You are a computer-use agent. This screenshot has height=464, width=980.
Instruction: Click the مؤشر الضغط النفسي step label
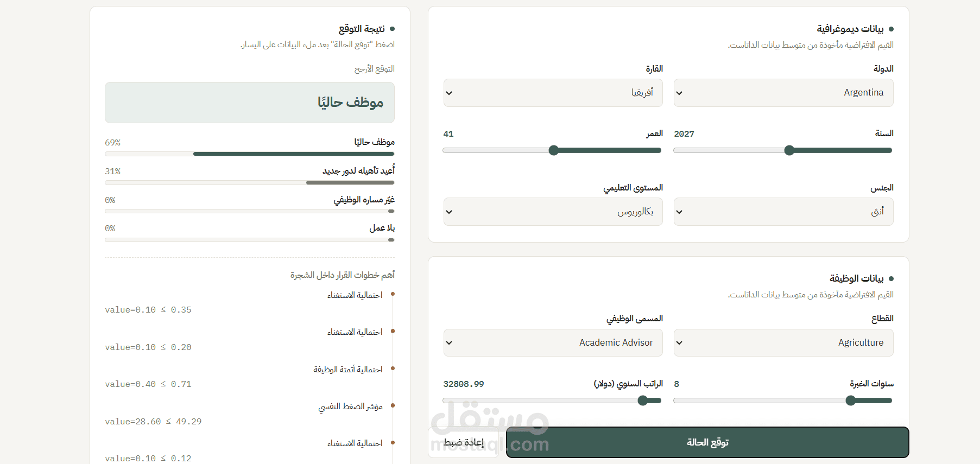point(350,406)
